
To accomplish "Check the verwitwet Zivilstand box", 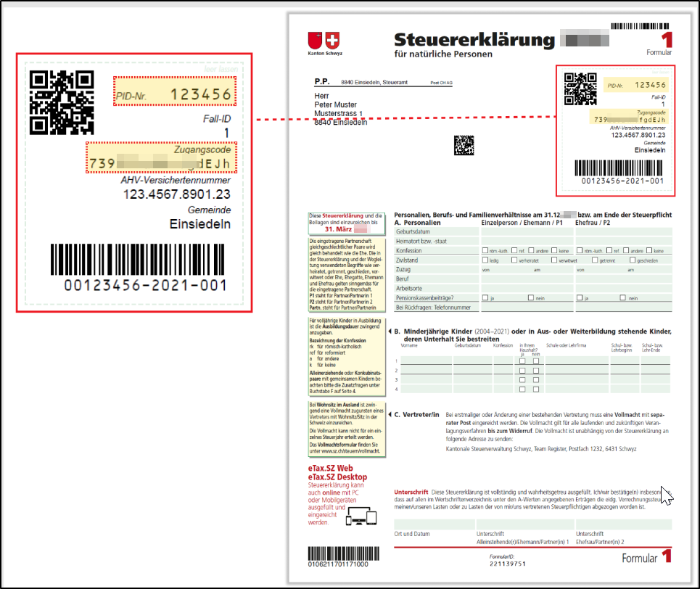I will coord(554,260).
